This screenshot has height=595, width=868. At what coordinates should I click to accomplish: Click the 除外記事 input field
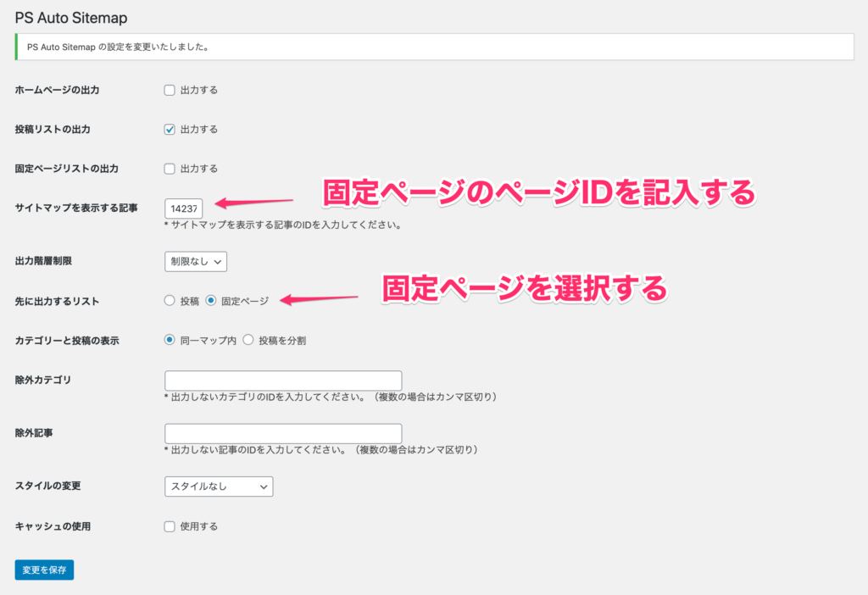[x=283, y=433]
